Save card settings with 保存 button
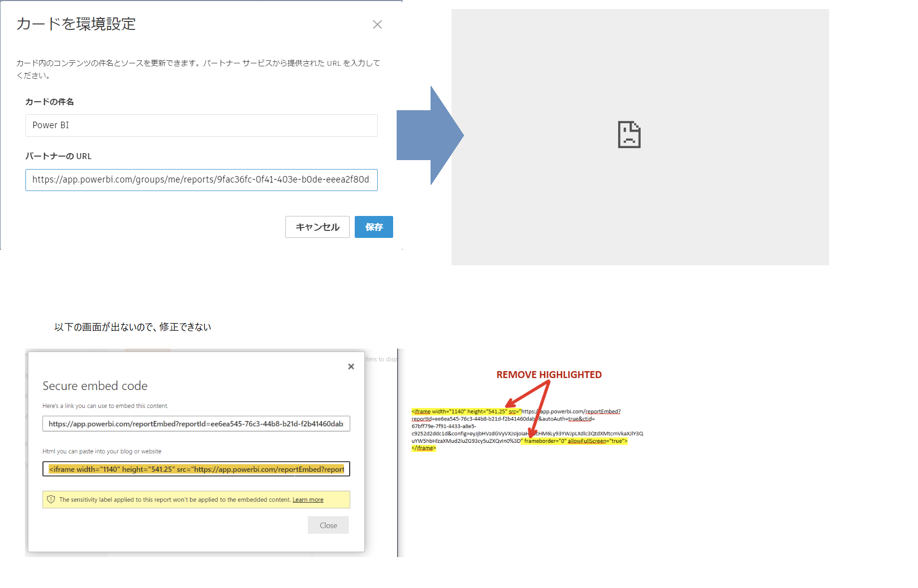The height and width of the screenshot is (588, 918). (x=374, y=227)
